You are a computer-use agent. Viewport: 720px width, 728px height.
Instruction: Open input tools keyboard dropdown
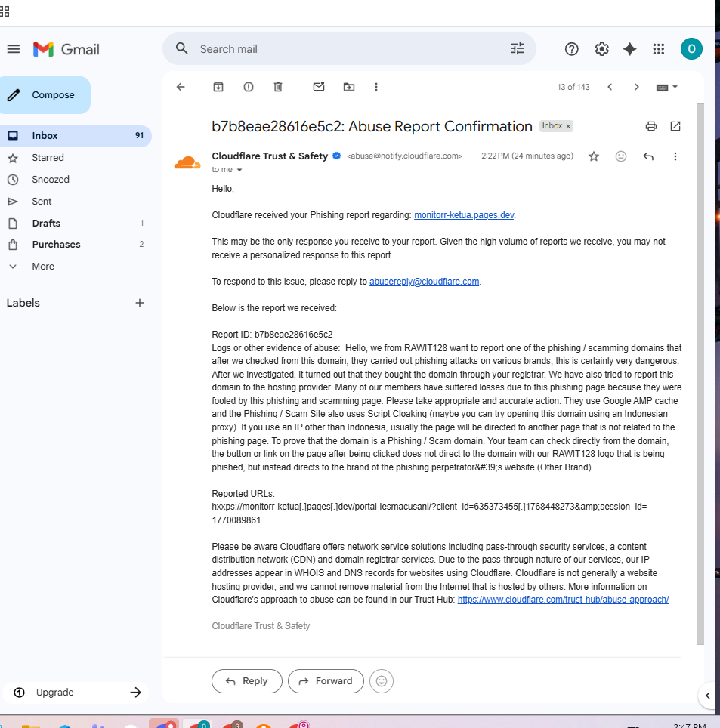coord(667,87)
